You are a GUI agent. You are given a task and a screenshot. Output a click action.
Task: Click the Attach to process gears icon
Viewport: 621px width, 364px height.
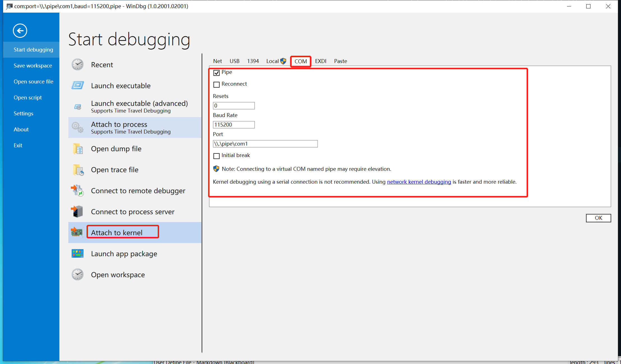click(x=78, y=127)
